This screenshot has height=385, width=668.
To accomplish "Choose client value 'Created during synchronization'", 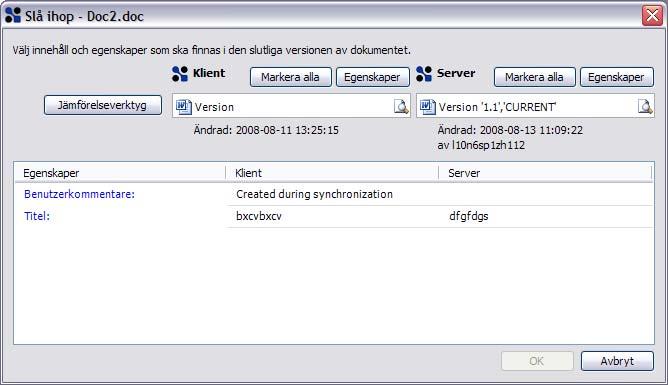I will coord(314,194).
